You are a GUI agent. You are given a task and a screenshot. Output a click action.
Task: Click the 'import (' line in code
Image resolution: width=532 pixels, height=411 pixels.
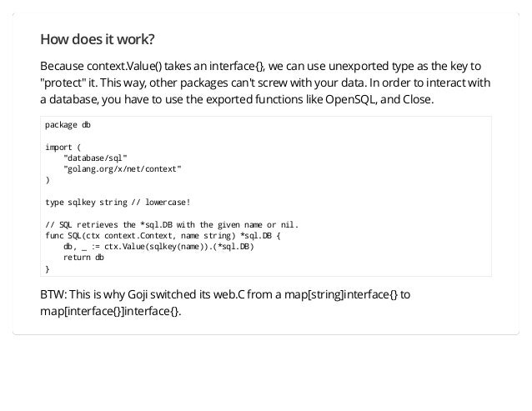click(63, 148)
